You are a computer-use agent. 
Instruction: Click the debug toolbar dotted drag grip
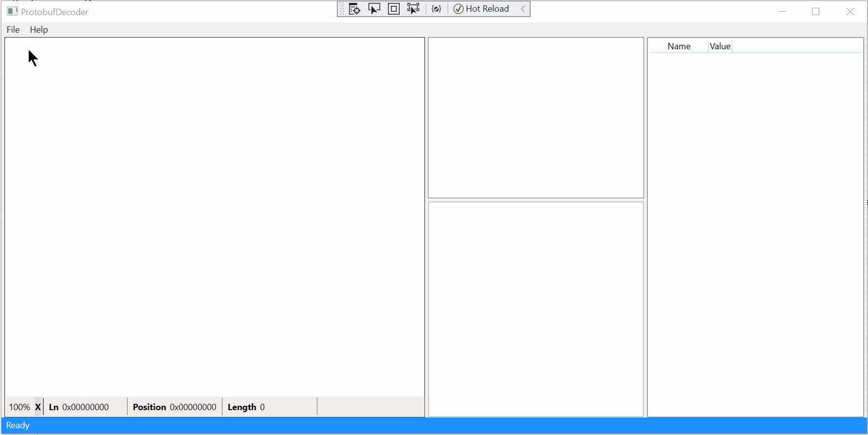coord(342,9)
